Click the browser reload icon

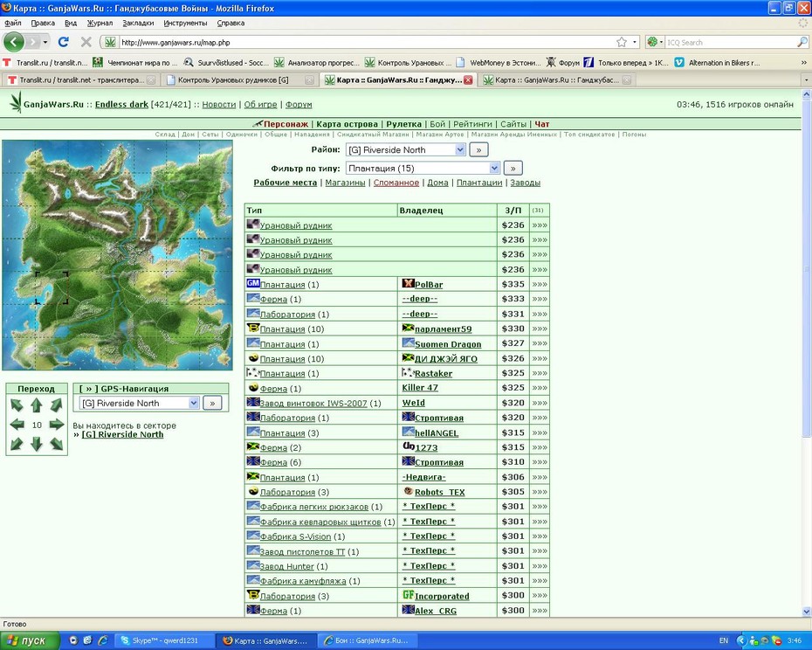(x=63, y=42)
